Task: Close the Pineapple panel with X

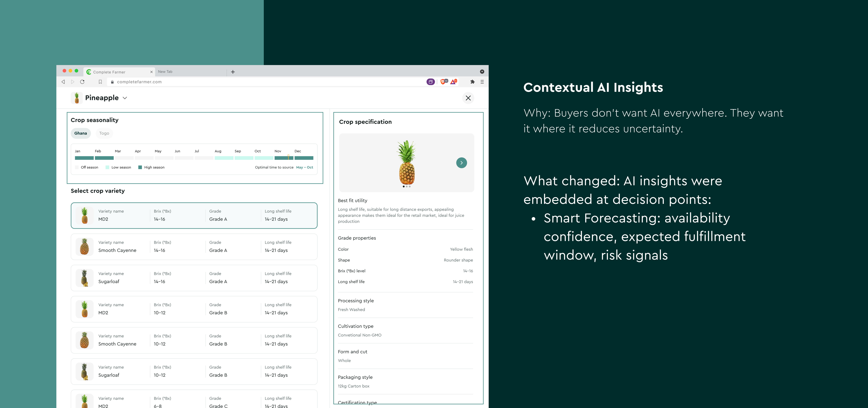Action: pos(468,98)
